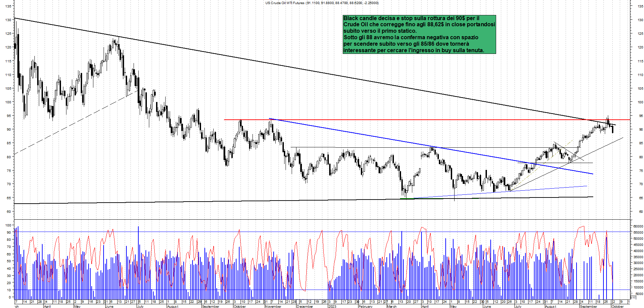The image size is (644, 308).
Task: Click the November month label on time axis
Action: (273, 306)
